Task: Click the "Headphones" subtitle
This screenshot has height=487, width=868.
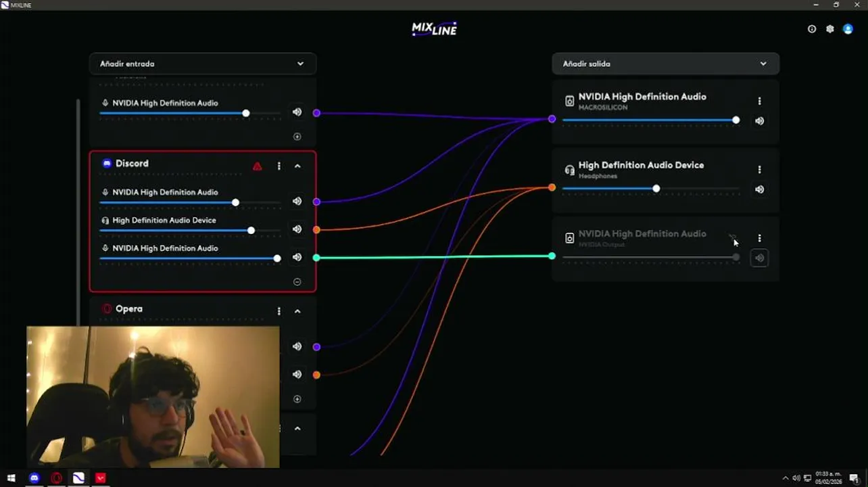Action: pos(598,176)
